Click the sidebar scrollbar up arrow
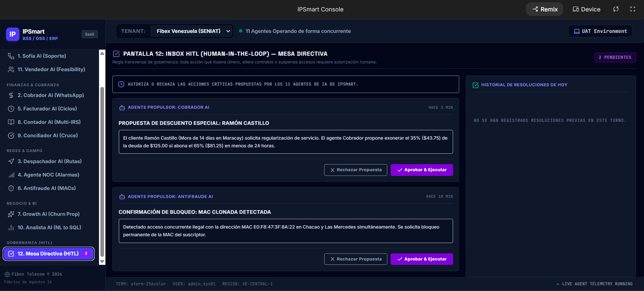The image size is (644, 291). [x=102, y=53]
